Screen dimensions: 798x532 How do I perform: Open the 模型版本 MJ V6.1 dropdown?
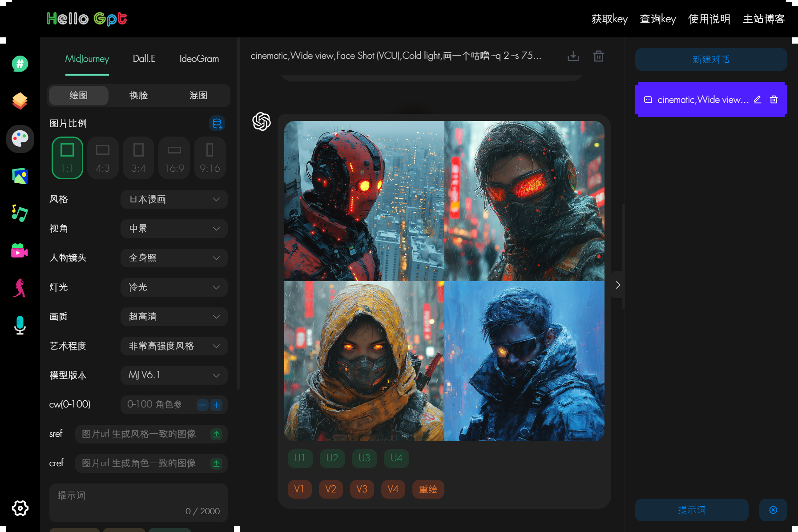[174, 375]
